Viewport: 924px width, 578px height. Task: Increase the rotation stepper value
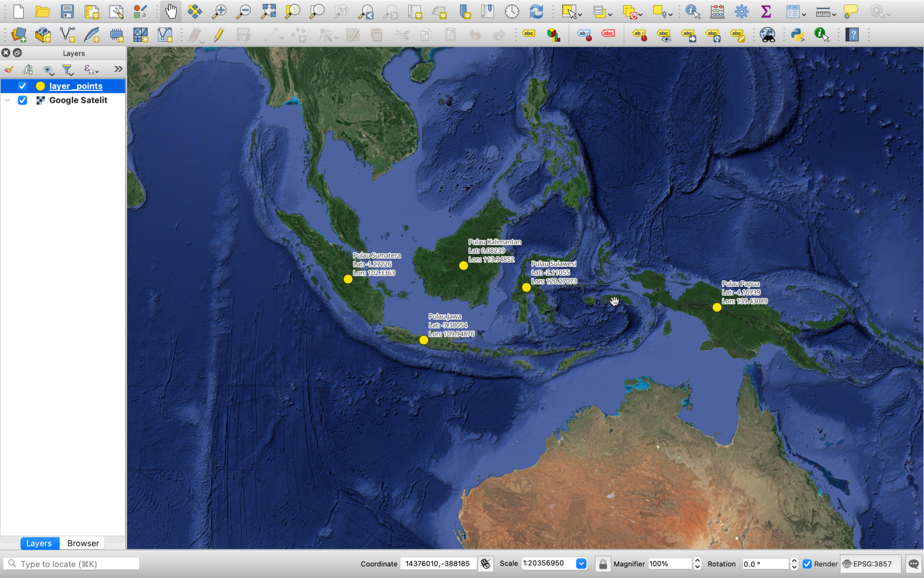click(794, 560)
